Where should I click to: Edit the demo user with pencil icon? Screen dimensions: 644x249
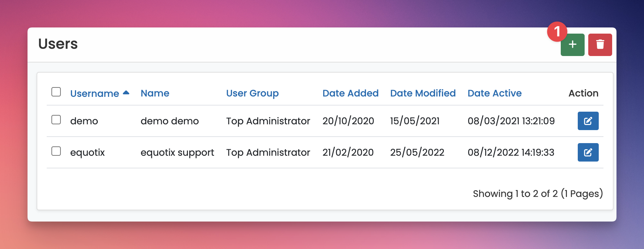[x=588, y=121]
